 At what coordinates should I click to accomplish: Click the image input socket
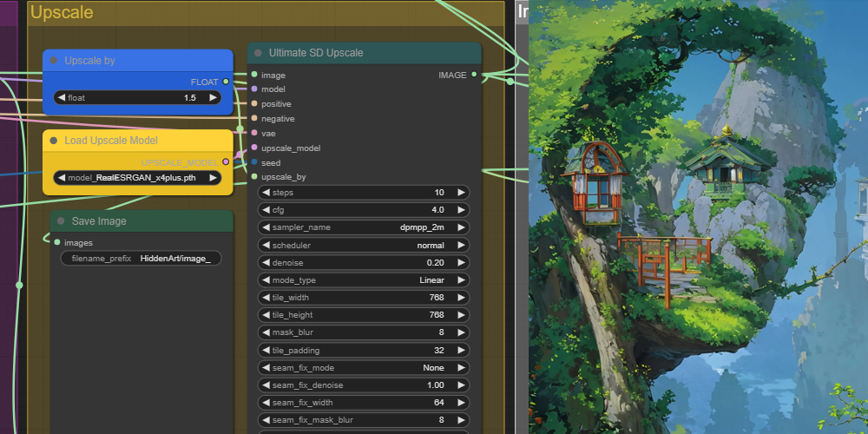click(x=254, y=75)
